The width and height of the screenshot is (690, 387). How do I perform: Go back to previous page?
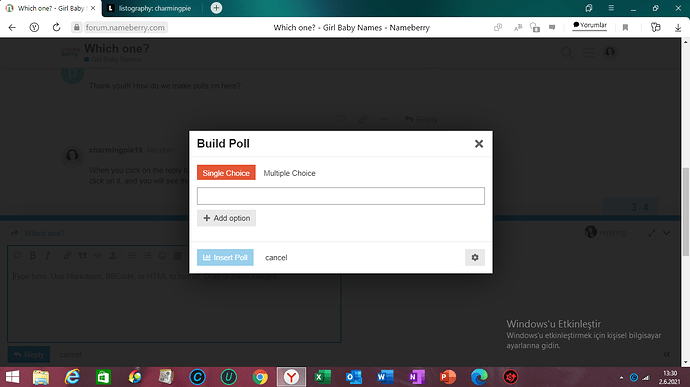[x=12, y=27]
